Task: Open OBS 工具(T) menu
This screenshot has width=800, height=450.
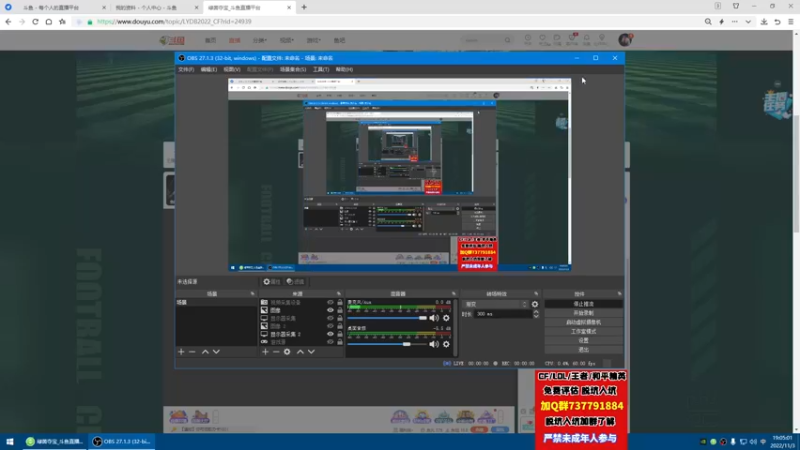Action: click(321, 69)
